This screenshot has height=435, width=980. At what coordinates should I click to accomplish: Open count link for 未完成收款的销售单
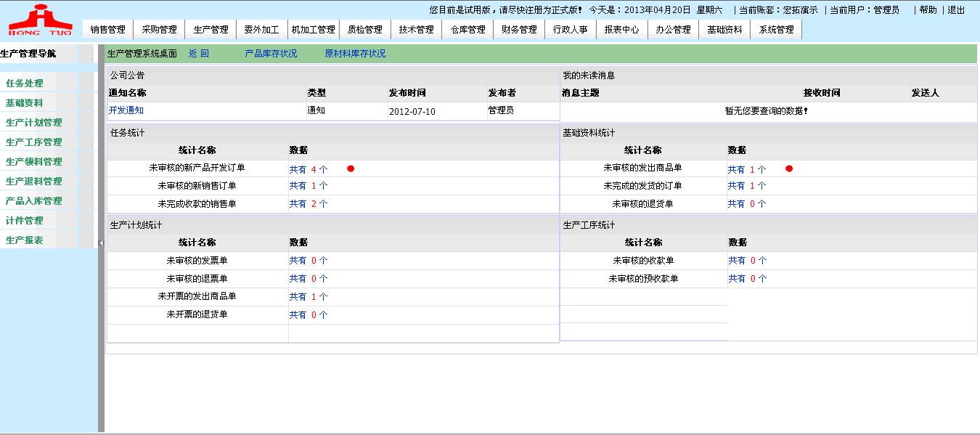(x=309, y=204)
